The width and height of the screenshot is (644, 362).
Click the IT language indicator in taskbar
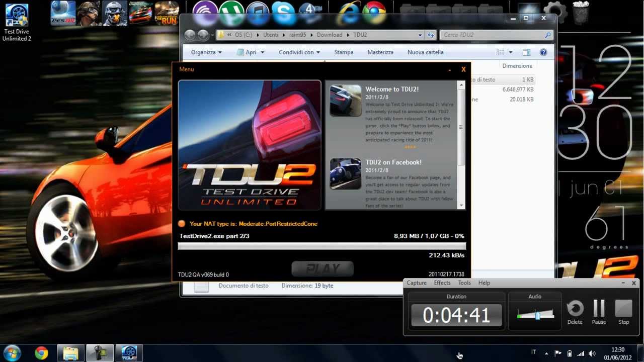pos(534,352)
